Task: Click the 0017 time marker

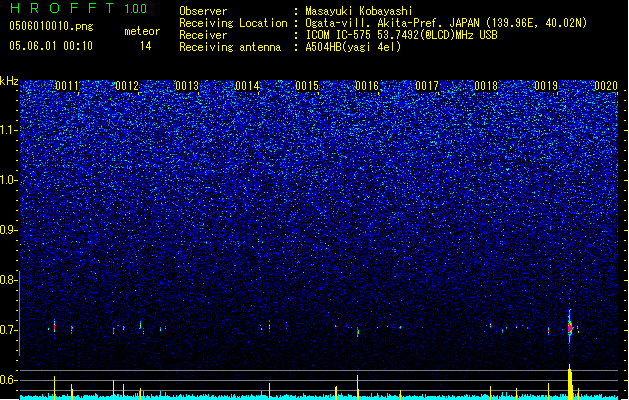Action: [x=427, y=86]
